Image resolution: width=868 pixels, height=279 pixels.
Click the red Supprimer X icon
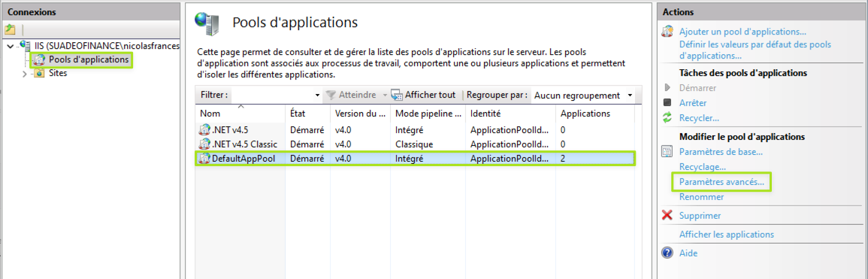(x=667, y=215)
